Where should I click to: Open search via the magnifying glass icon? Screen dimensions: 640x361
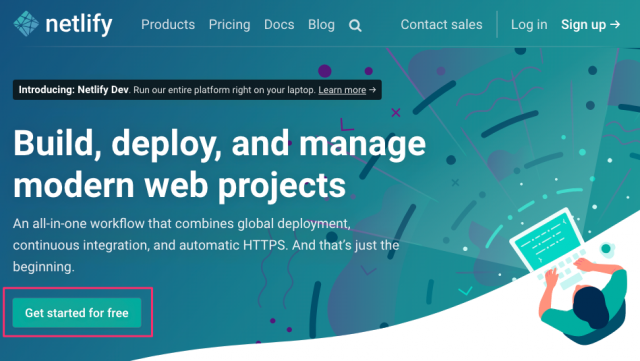[355, 26]
